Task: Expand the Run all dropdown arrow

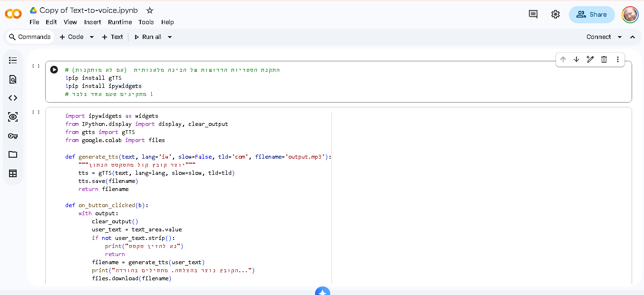Action: pos(170,37)
